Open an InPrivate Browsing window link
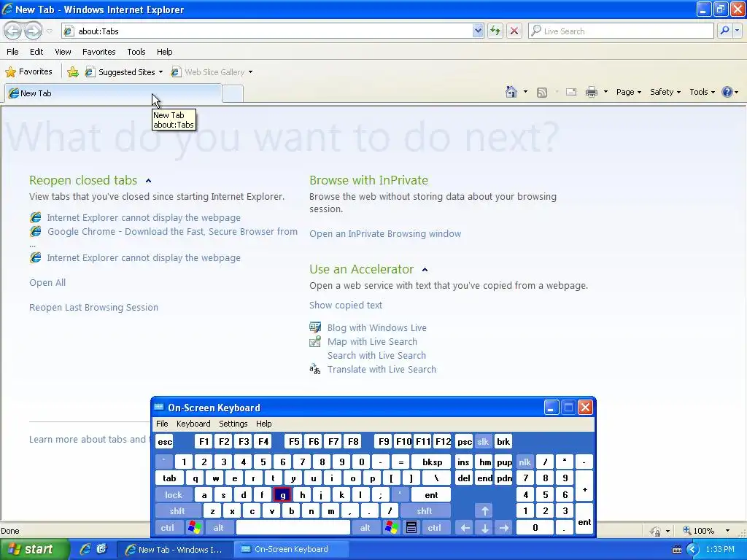The image size is (747, 560). (385, 234)
